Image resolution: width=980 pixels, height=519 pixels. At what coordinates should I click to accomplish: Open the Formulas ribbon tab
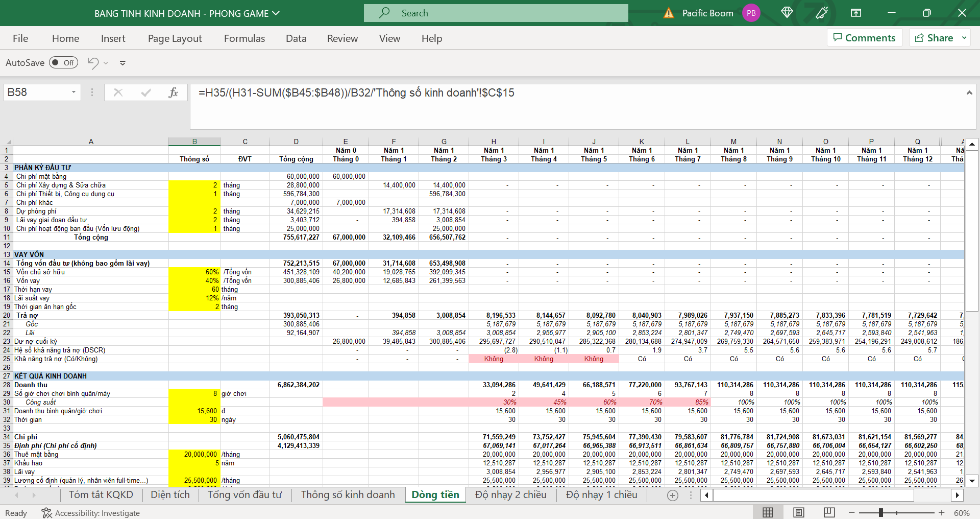[x=244, y=38]
